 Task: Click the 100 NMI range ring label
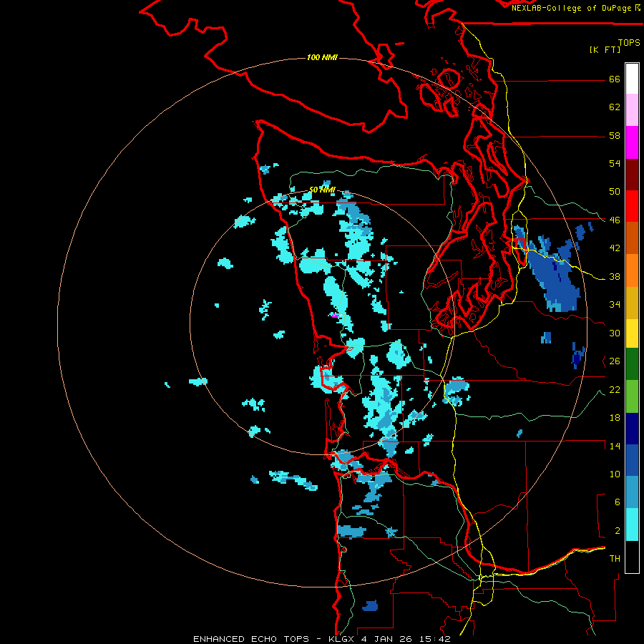(322, 57)
